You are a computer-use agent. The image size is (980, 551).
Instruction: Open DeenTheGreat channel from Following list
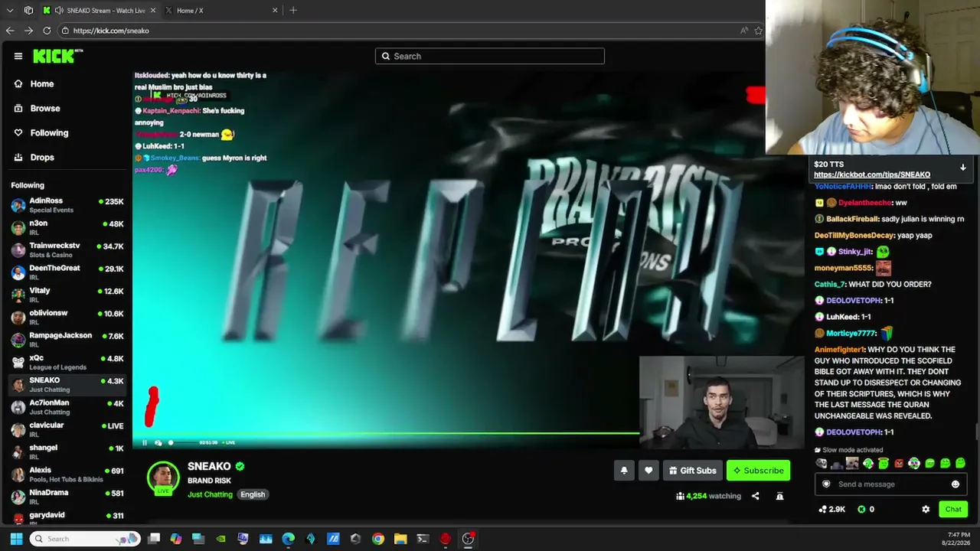click(67, 272)
